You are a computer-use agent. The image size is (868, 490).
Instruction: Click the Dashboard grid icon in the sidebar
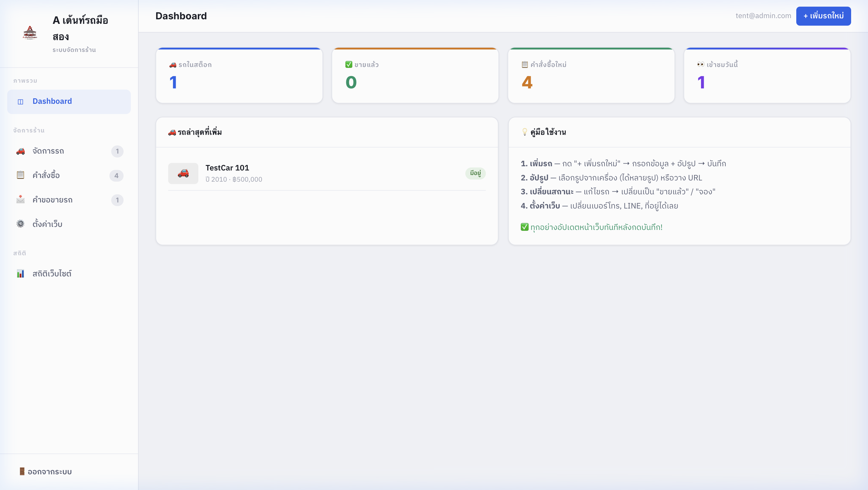(x=20, y=101)
